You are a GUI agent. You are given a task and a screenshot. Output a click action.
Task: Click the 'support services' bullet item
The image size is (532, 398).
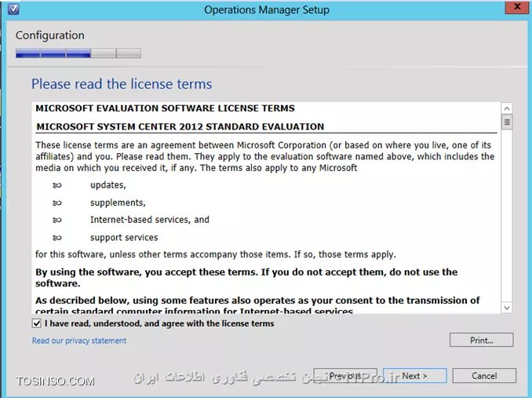coord(124,237)
